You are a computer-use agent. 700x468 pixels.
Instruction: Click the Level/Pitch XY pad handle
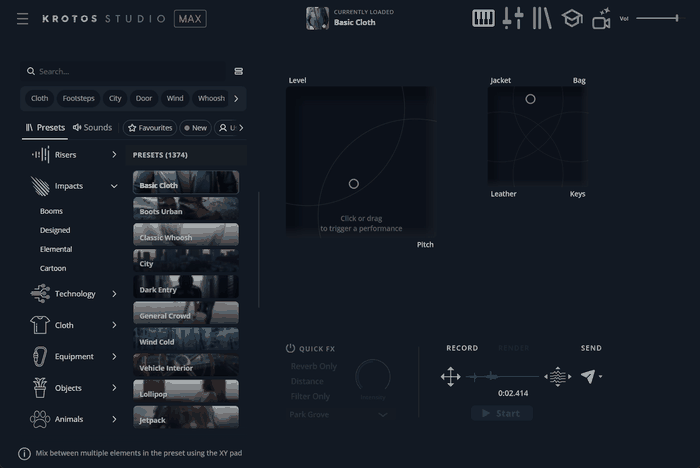coord(354,184)
